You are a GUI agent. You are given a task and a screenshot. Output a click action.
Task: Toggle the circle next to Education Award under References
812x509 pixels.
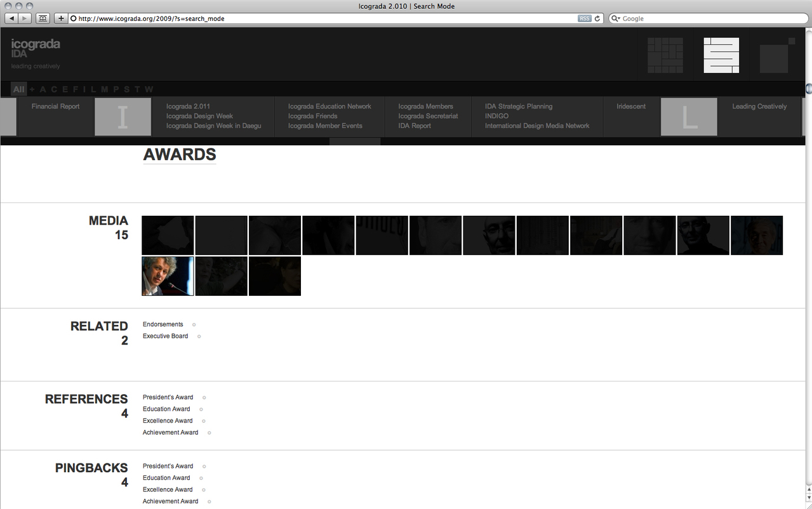tap(201, 409)
